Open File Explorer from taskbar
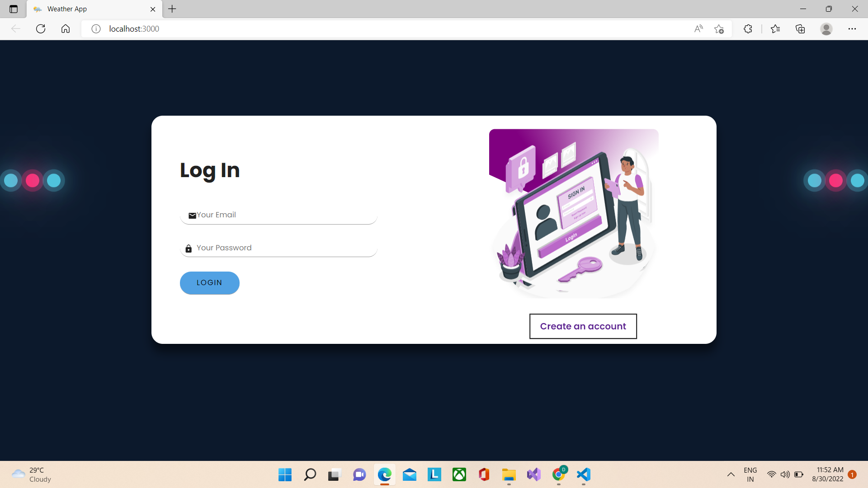The height and width of the screenshot is (488, 868). point(509,475)
